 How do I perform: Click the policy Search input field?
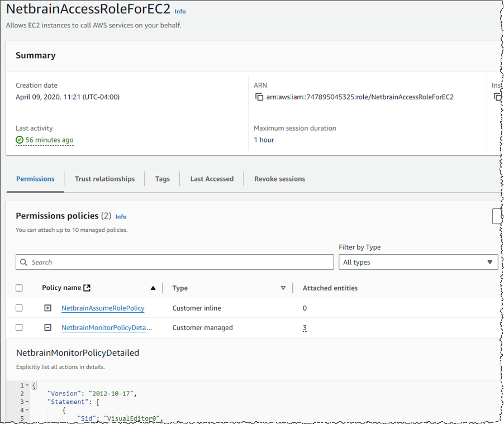[179, 263]
